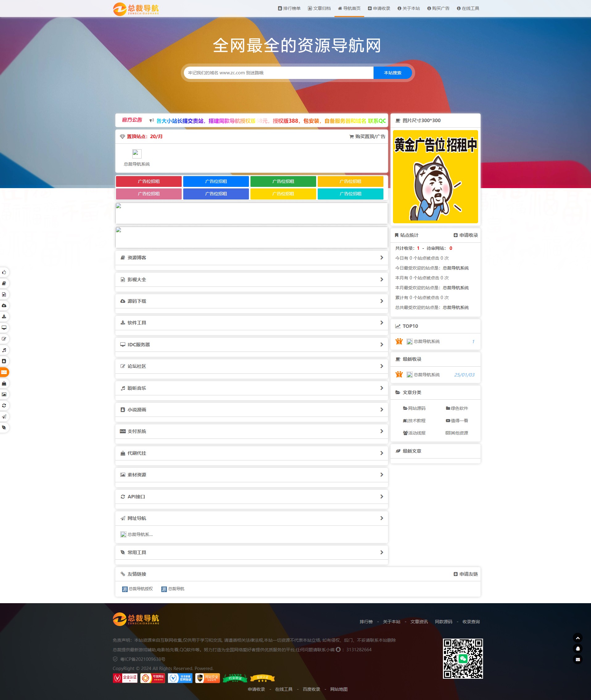This screenshot has height=700, width=591.
Task: Click the green 广告位招租 ad block
Action: [283, 181]
